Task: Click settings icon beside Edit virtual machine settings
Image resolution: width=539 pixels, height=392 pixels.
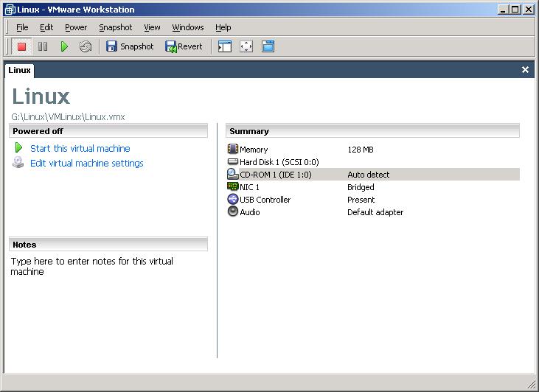Action: click(18, 162)
